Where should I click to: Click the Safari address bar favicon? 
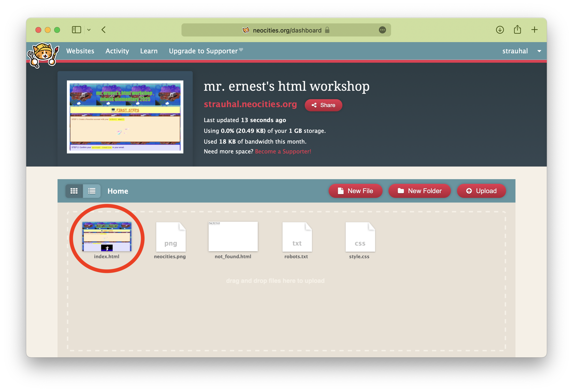pyautogui.click(x=246, y=30)
